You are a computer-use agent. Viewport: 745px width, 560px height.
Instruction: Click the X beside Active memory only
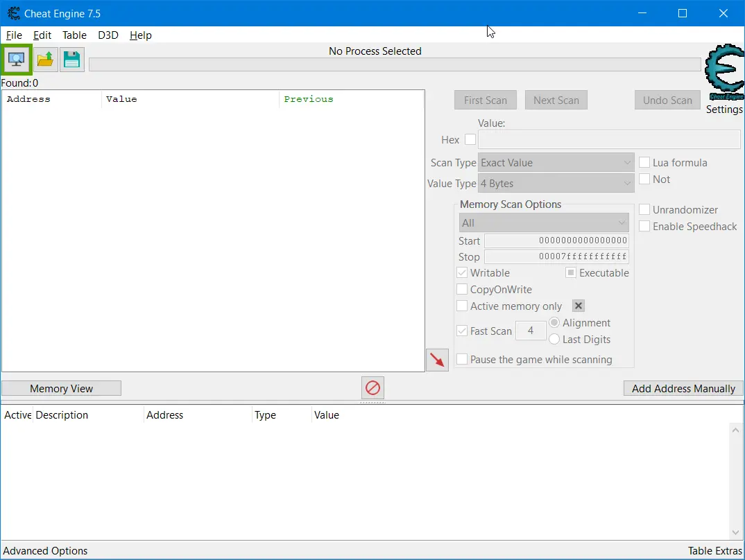point(579,306)
